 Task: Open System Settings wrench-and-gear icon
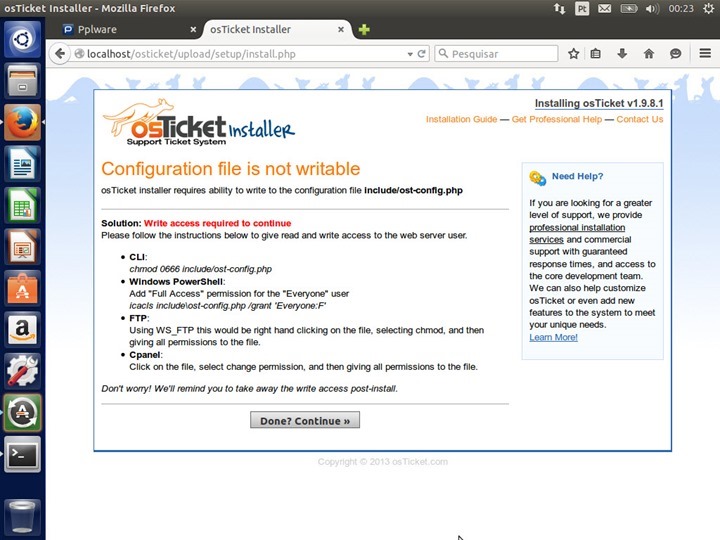(22, 371)
